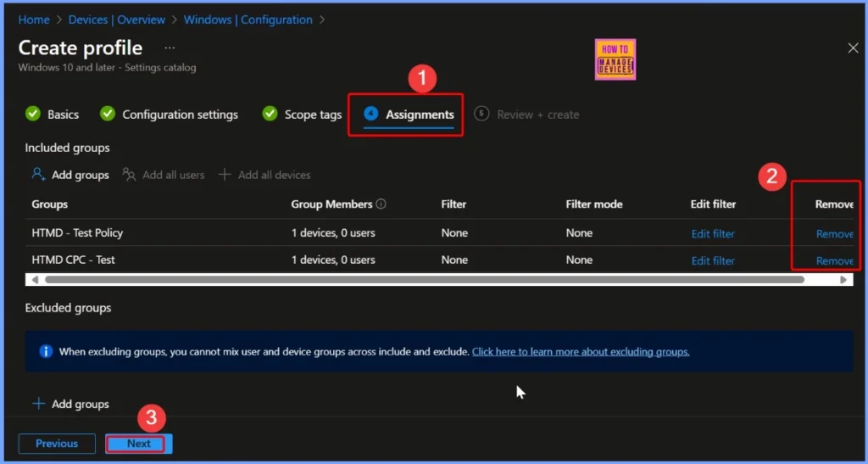Click the blue info icon in exclusion banner
This screenshot has height=464, width=868.
pos(45,351)
